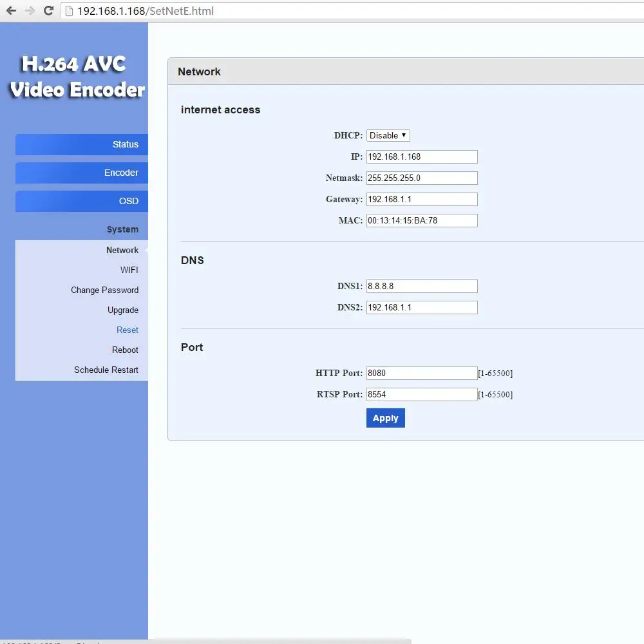Click the address bar URL 192.168.1.168/SetNetE.html
Viewport: 644px width, 644px height.
tap(146, 11)
